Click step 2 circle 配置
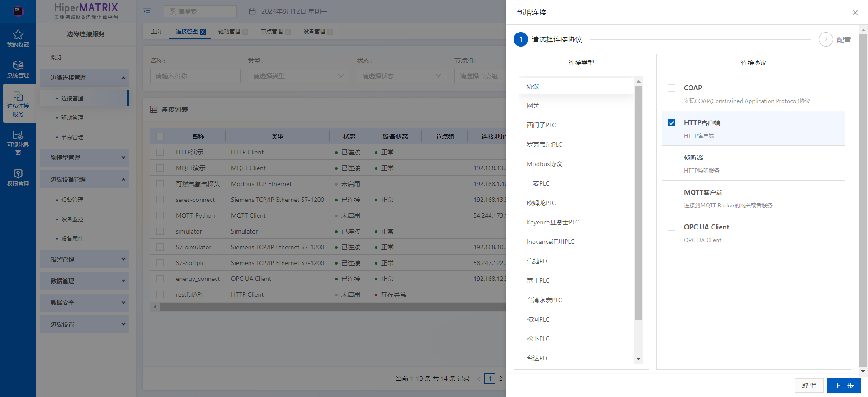This screenshot has width=868, height=397. (826, 39)
